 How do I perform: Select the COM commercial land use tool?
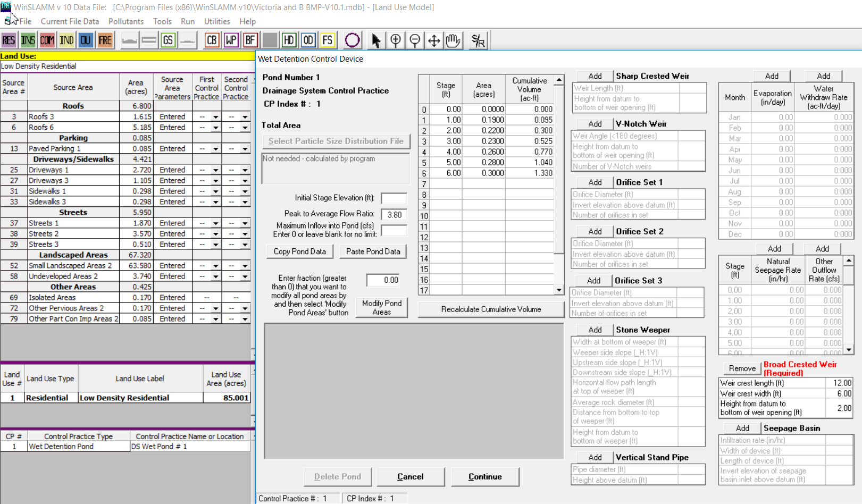tap(47, 40)
